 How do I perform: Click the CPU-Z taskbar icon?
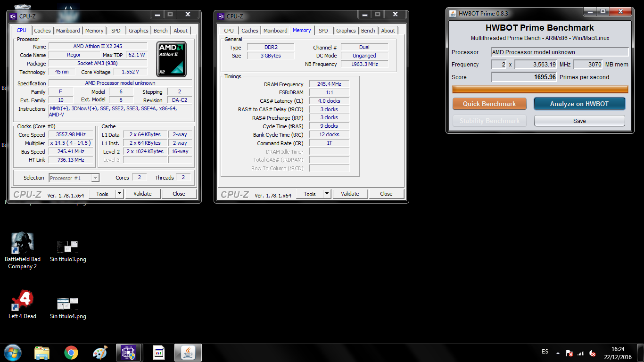pyautogui.click(x=129, y=353)
